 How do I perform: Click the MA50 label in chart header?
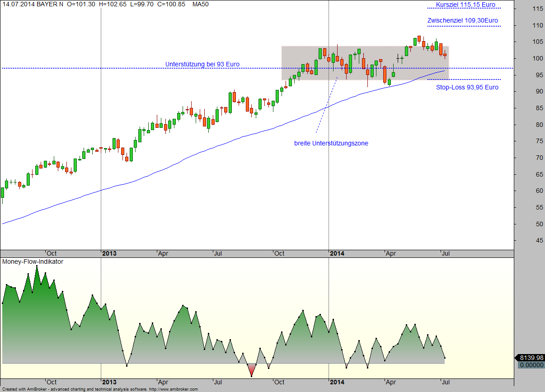200,4
